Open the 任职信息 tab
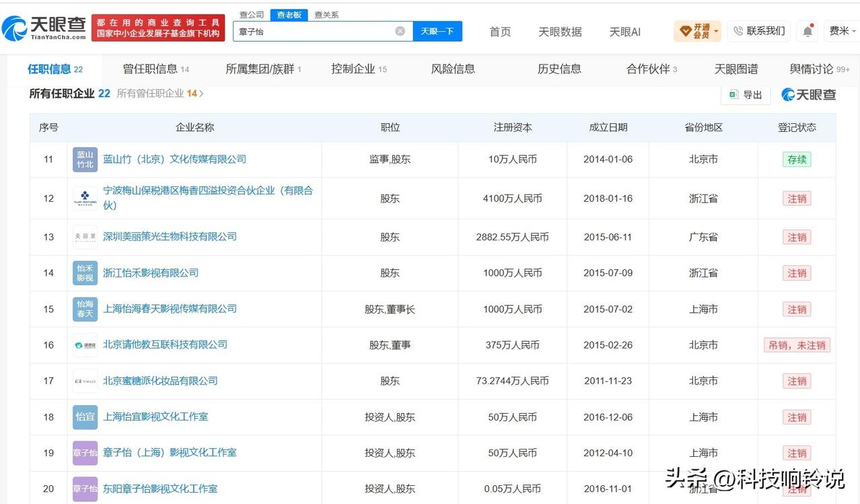Viewport: 860px width, 504px height. pos(55,69)
